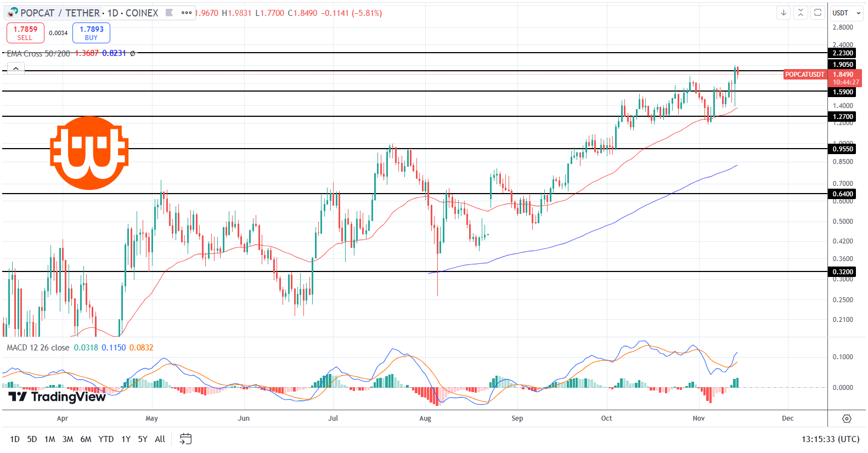Image resolution: width=868 pixels, height=453 pixels.
Task: Click the MACD 0.1000 scale label
Action: coord(843,357)
